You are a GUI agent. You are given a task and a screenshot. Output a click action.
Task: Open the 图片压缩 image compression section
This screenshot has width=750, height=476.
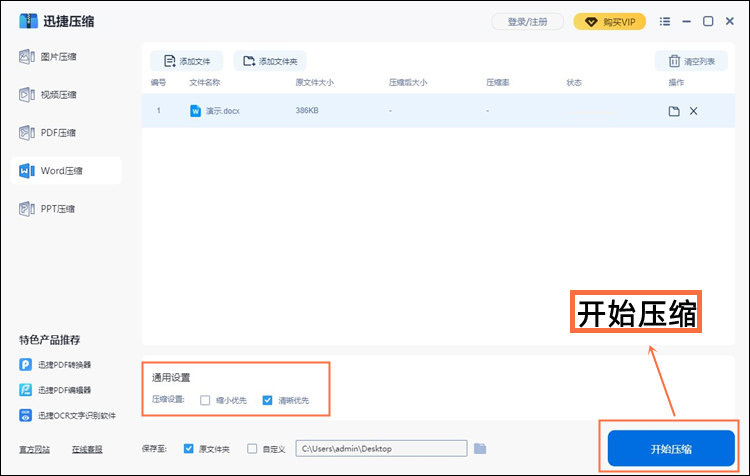48,56
